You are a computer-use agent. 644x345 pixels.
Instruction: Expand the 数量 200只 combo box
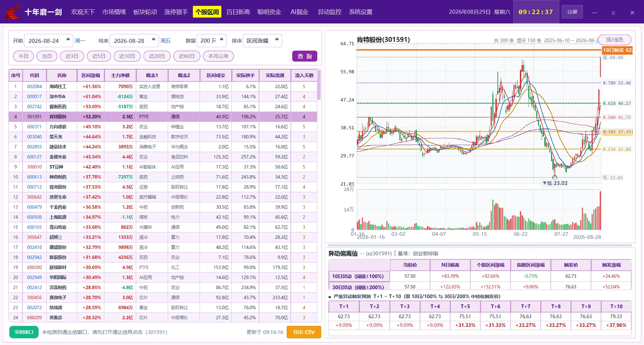click(x=212, y=41)
